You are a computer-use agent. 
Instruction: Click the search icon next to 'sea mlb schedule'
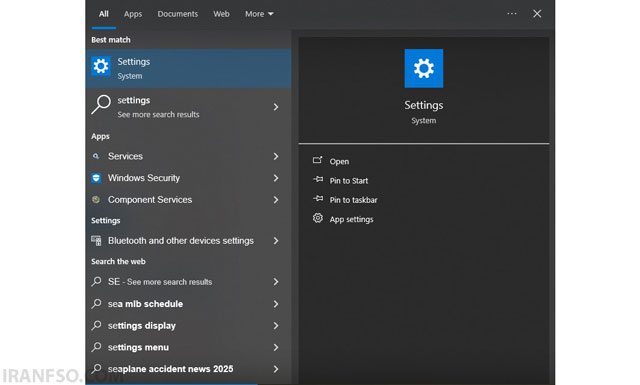tap(96, 304)
